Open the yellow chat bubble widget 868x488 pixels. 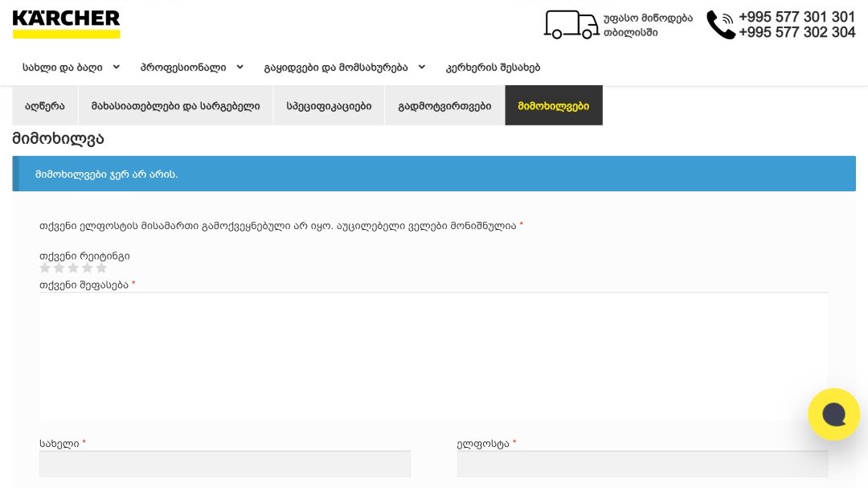tap(833, 414)
